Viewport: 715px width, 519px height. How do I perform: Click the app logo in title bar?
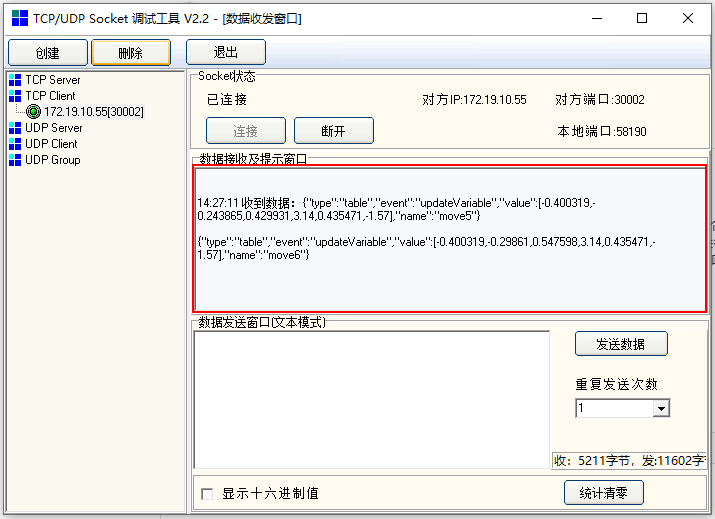click(20, 18)
